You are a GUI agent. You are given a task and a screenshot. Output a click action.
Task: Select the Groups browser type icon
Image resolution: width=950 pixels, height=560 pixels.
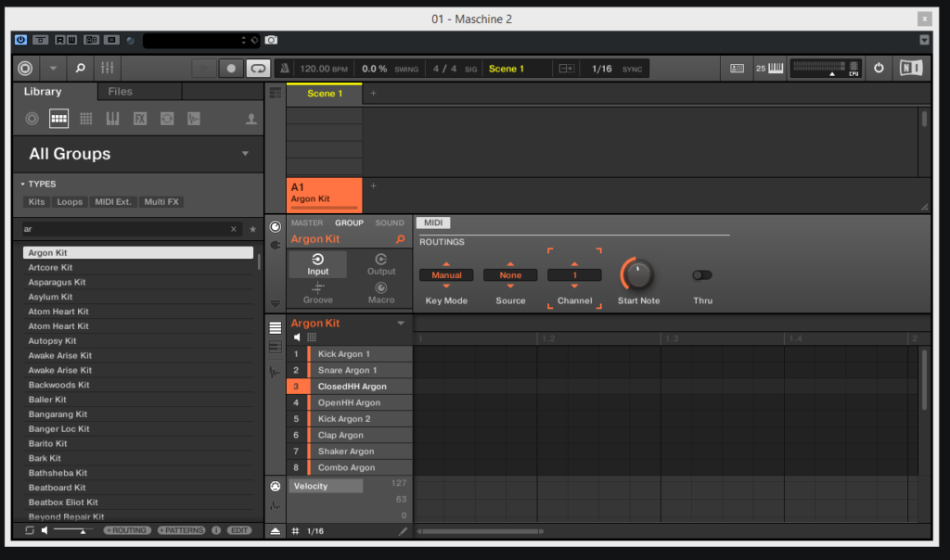pos(58,119)
